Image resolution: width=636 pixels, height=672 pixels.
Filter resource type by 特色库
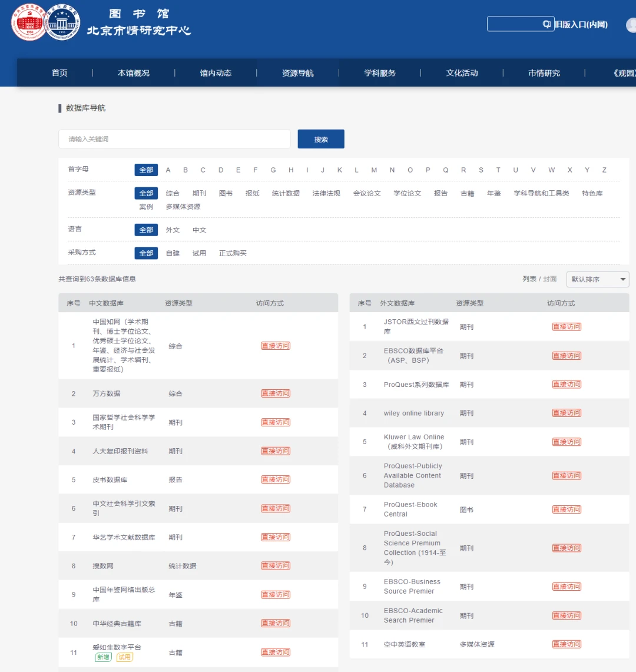pos(592,193)
